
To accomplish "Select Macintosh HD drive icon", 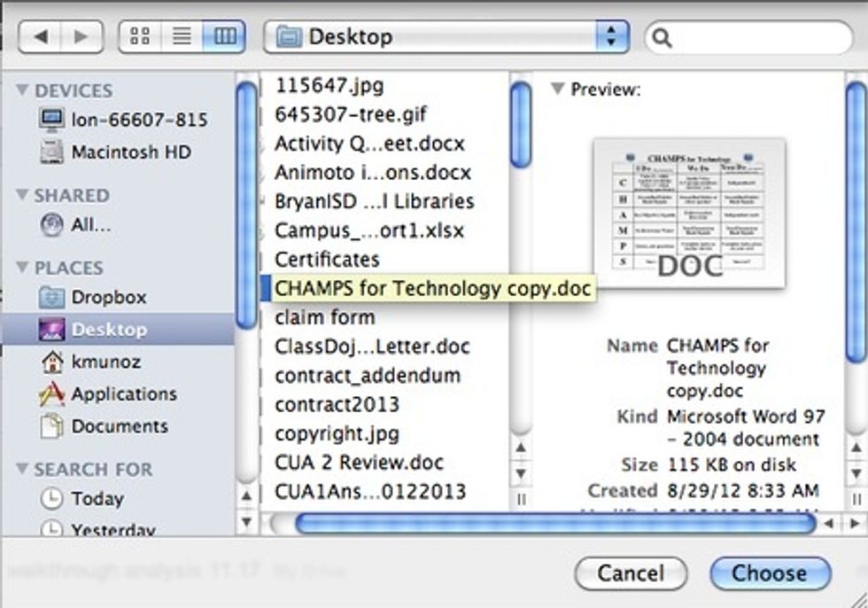I will tap(52, 152).
